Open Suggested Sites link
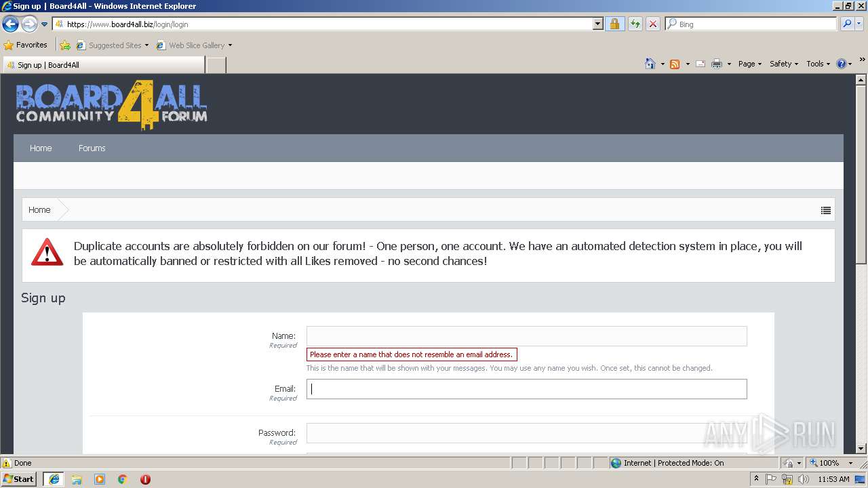The height and width of the screenshot is (488, 868). click(x=112, y=45)
